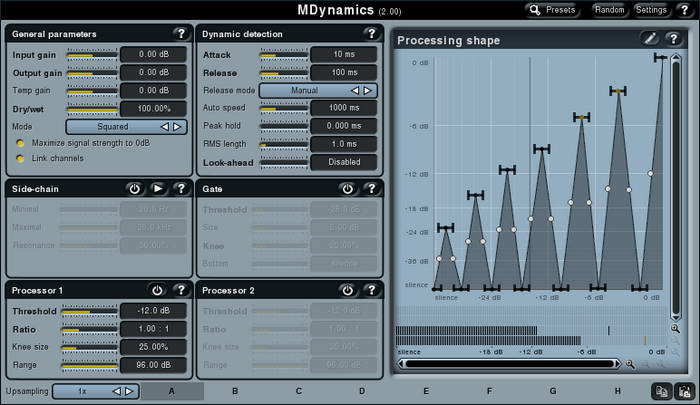Click the graph scroll down arrow
Image resolution: width=700 pixels, height=405 pixels.
pyautogui.click(x=676, y=317)
